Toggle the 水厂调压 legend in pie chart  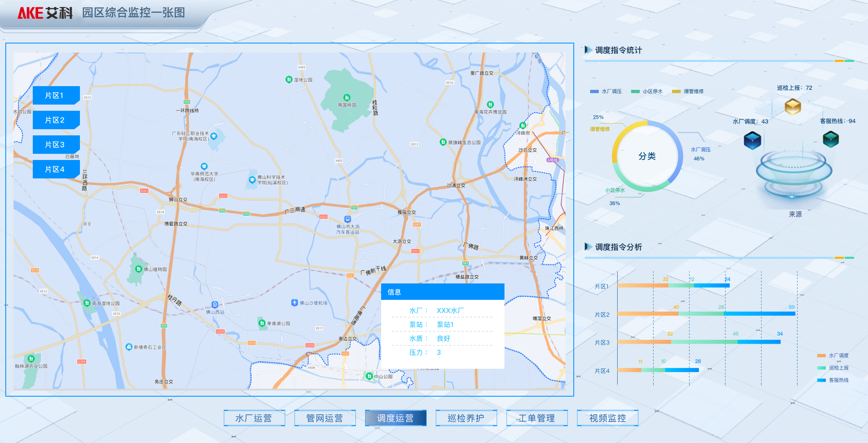(606, 91)
